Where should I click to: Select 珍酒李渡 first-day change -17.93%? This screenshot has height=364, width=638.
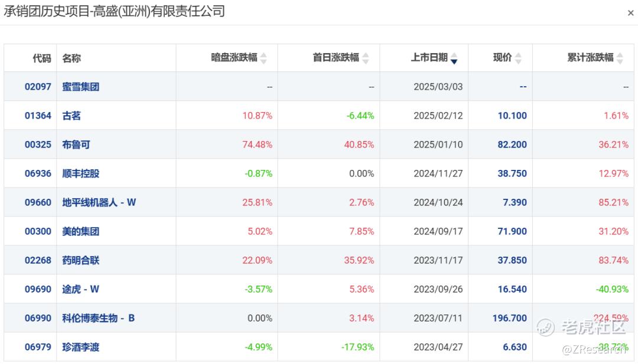357,347
